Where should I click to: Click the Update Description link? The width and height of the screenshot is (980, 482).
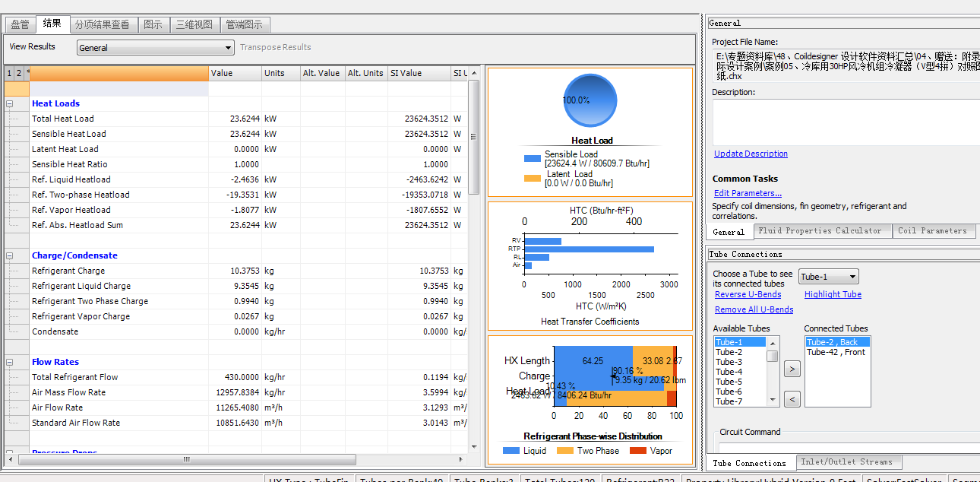click(x=751, y=154)
